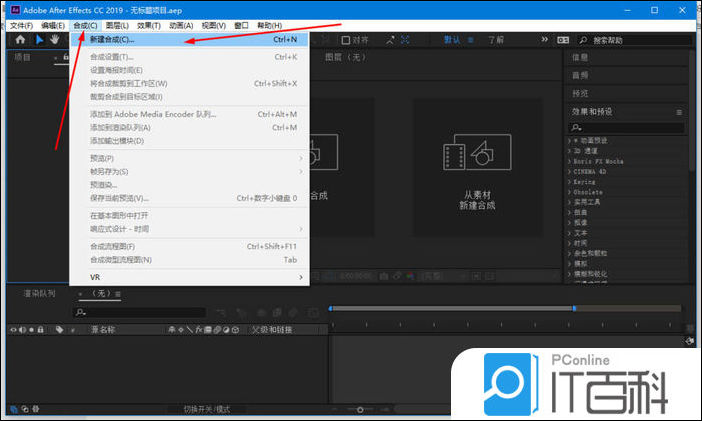Click the 3D Layer cube column icon
Image resolution: width=702 pixels, height=421 pixels.
coord(235,330)
